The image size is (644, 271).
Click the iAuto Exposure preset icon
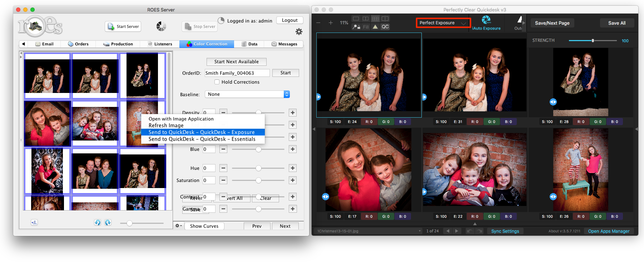tap(486, 20)
